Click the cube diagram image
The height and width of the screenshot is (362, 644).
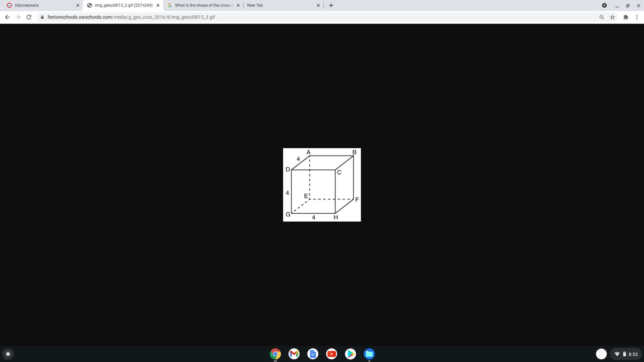(322, 185)
